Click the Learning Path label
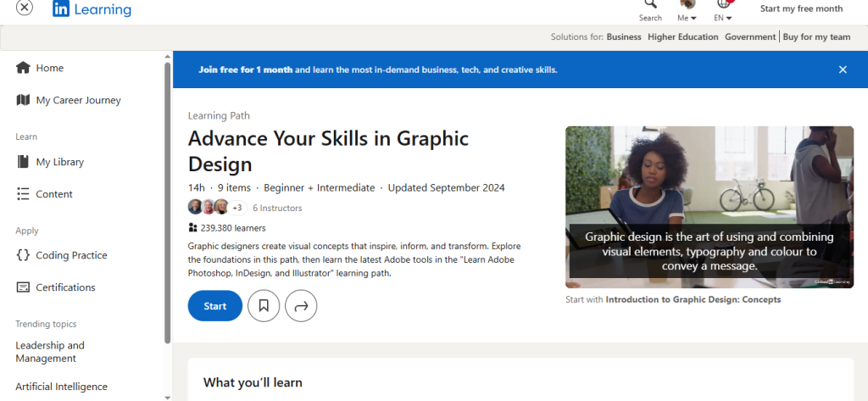The height and width of the screenshot is (401, 868). (219, 116)
